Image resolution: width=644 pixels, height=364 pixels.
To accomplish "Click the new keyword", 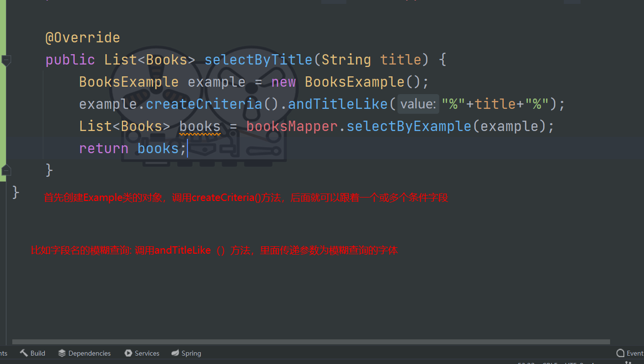I will tap(283, 82).
